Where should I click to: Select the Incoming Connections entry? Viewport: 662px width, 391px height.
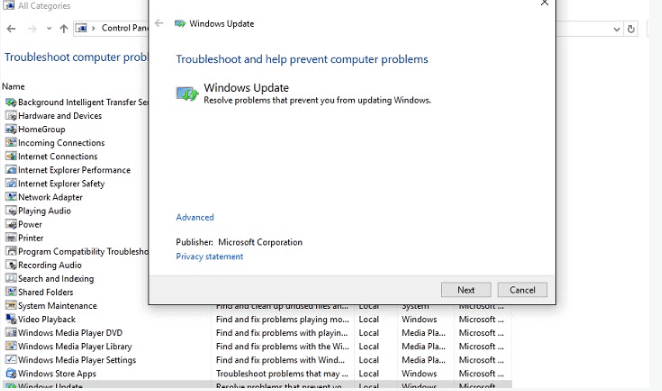pyautogui.click(x=61, y=143)
